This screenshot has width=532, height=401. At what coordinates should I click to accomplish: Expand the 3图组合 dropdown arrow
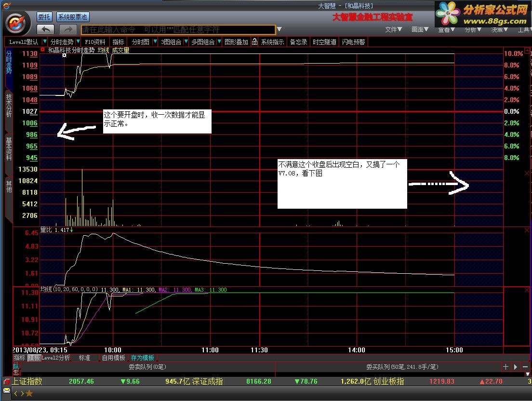[186, 42]
